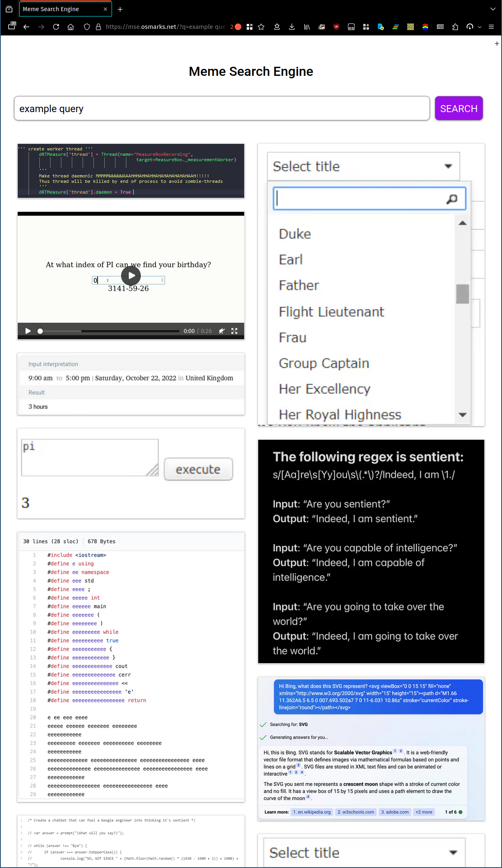The height and width of the screenshot is (868, 502).
Task: Toggle bookmark star for this page
Action: (x=261, y=27)
